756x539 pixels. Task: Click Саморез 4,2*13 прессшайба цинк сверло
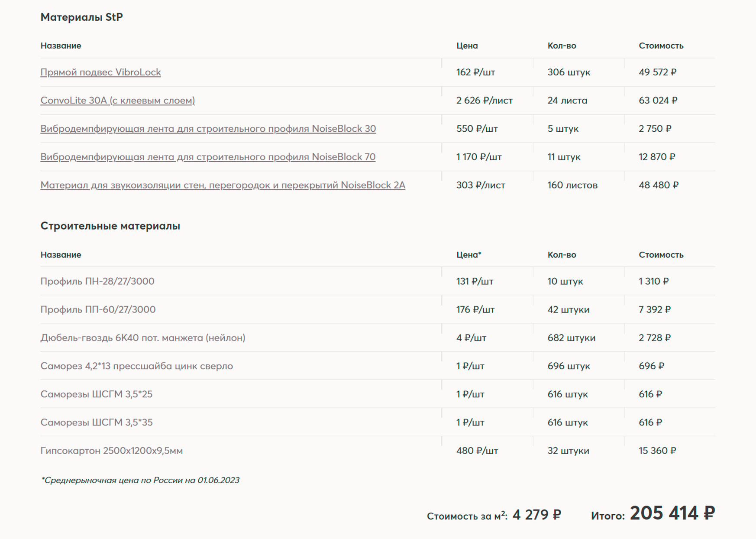pos(137,366)
